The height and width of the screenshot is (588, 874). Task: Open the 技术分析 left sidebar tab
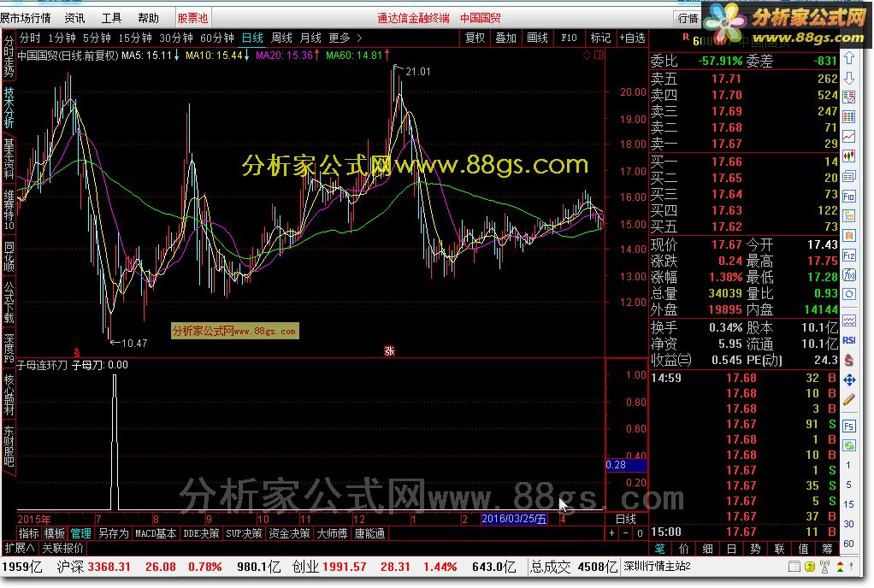9,108
